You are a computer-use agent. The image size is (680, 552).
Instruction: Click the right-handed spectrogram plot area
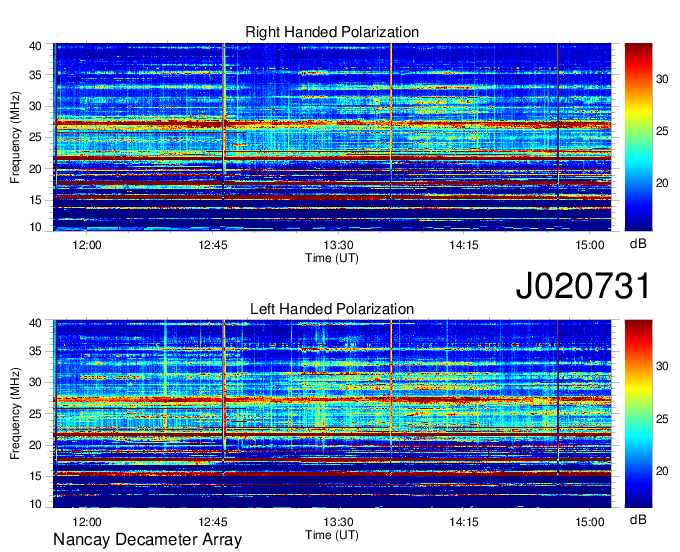332,137
